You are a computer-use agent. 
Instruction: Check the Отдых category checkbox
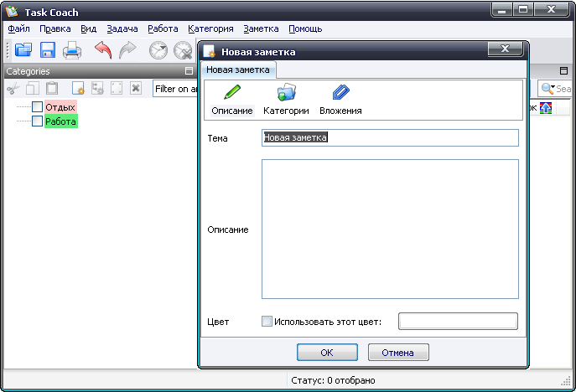tap(37, 107)
